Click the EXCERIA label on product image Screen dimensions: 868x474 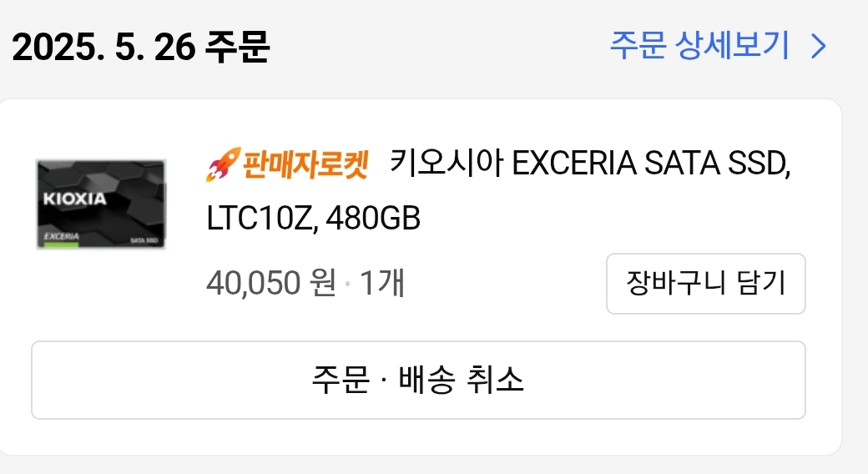coord(62,236)
